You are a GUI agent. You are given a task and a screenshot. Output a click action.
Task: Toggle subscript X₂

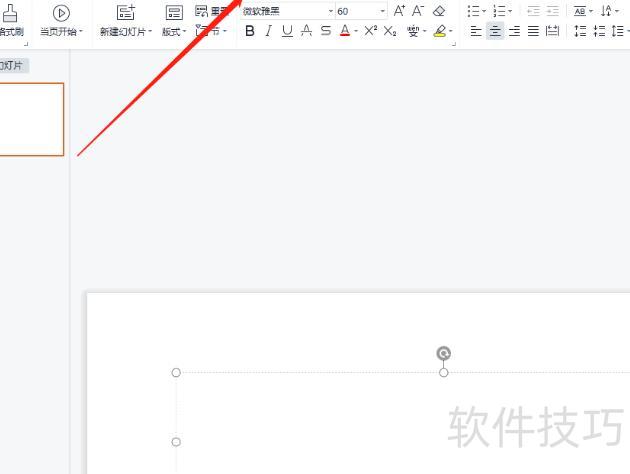390,31
